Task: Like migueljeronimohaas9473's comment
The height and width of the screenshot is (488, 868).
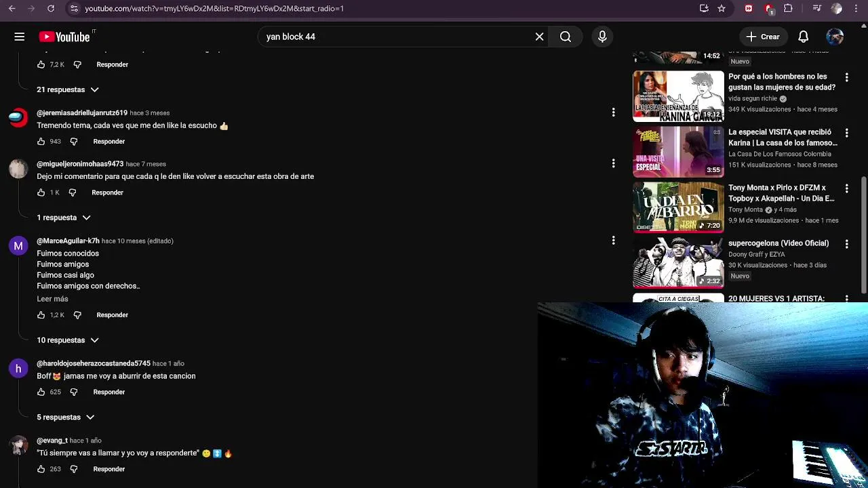Action: point(41,192)
